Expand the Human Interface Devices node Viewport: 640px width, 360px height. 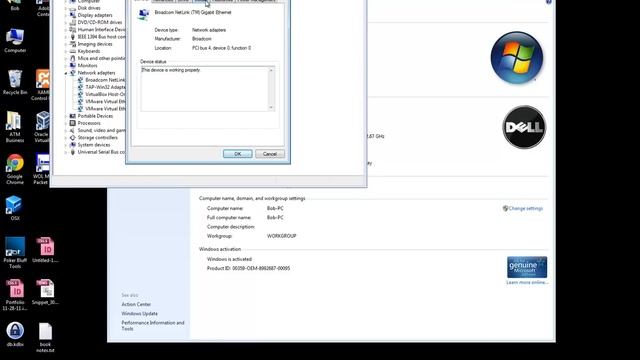point(66,29)
